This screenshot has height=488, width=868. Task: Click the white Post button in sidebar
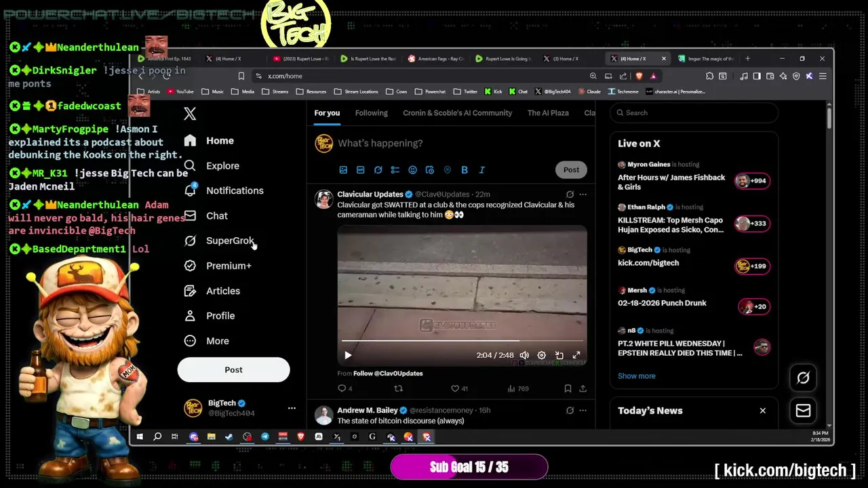tap(233, 369)
